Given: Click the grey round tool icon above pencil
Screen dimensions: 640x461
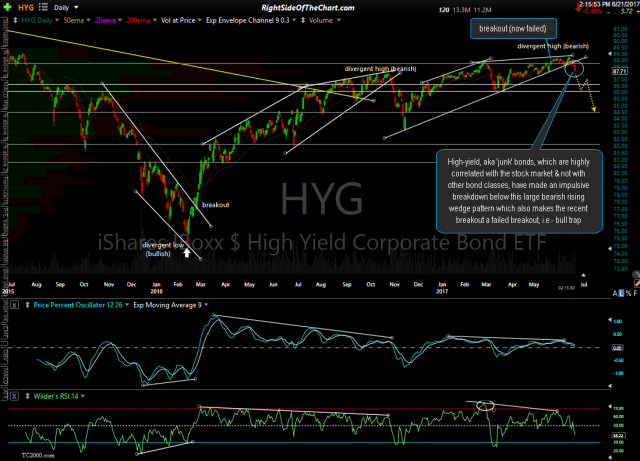Looking at the screenshot, I should point(636,274).
